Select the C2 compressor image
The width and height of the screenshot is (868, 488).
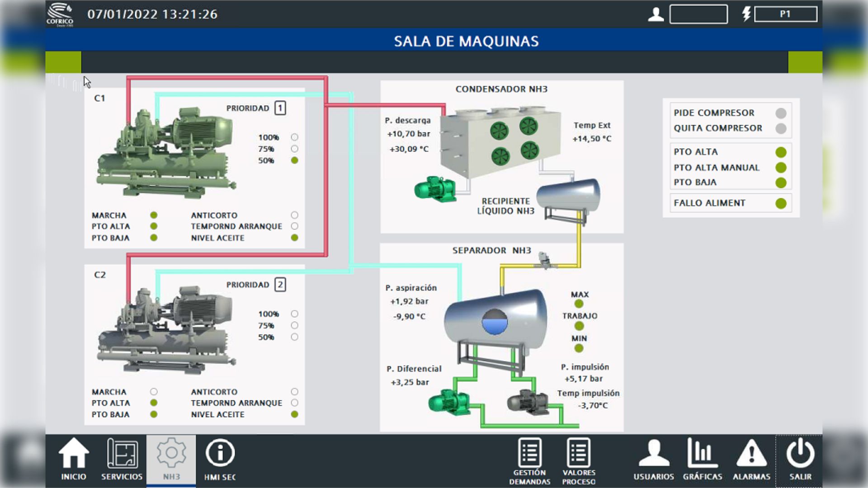point(167,329)
